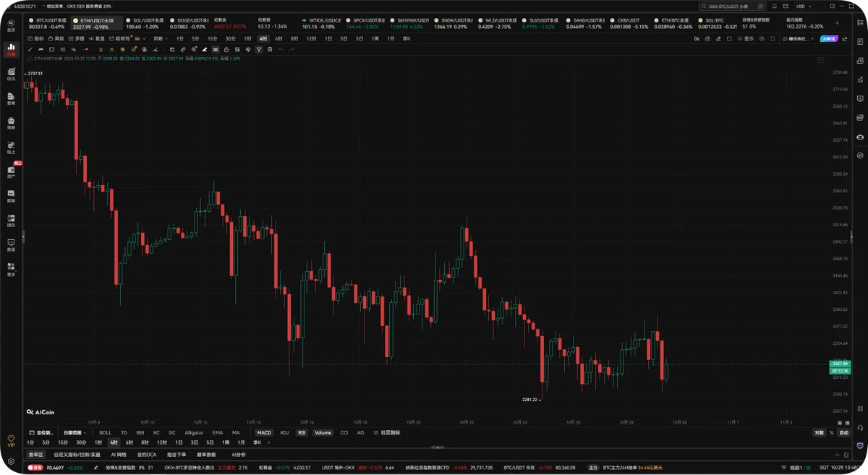Open the 更多 more apps sidebar icon

(x=11, y=269)
